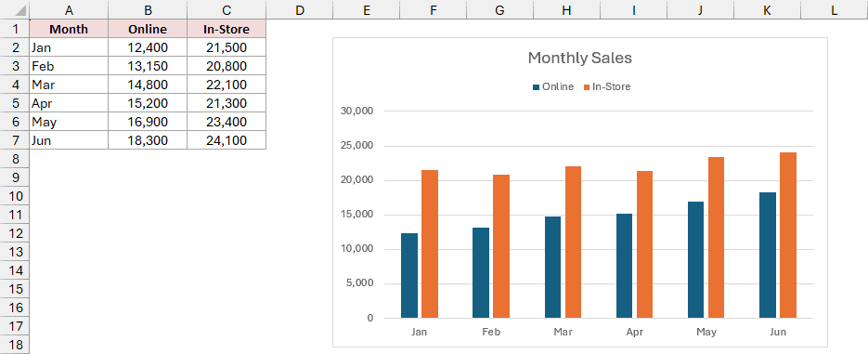
Task: Click the Month header cell
Action: pyautogui.click(x=69, y=29)
